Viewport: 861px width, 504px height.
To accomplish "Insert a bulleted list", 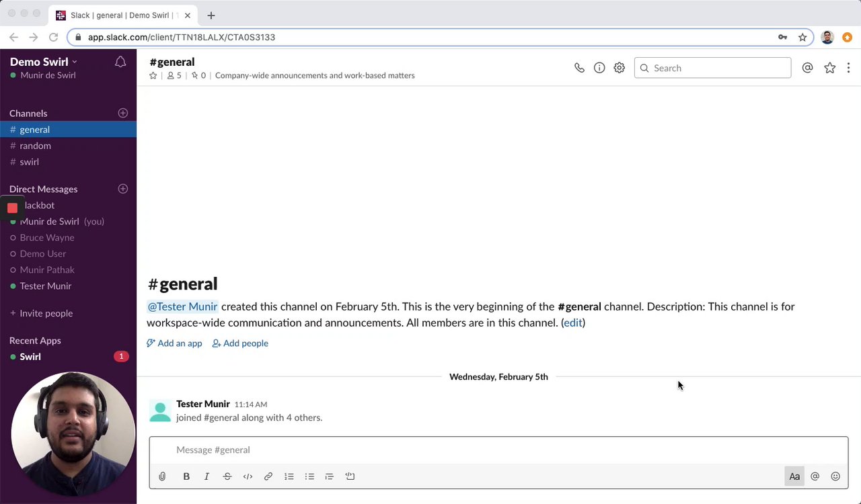I will point(309,476).
